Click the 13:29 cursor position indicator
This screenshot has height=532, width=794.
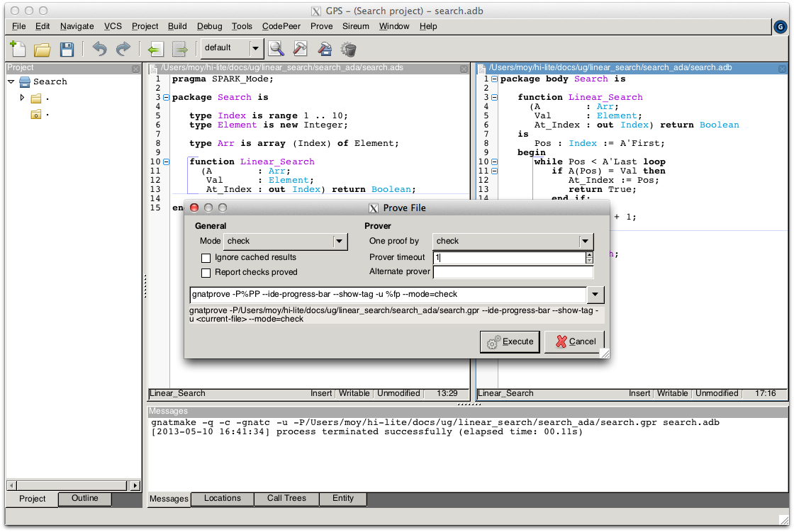tap(447, 393)
